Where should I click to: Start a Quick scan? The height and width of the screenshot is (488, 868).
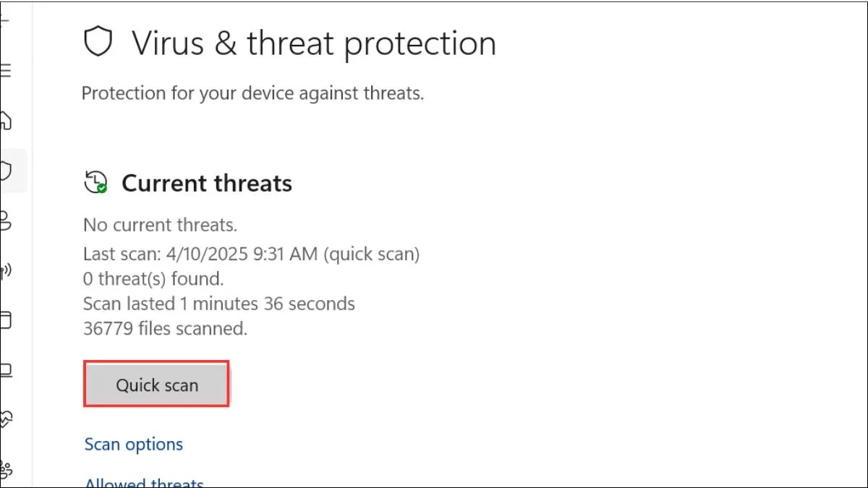[156, 385]
